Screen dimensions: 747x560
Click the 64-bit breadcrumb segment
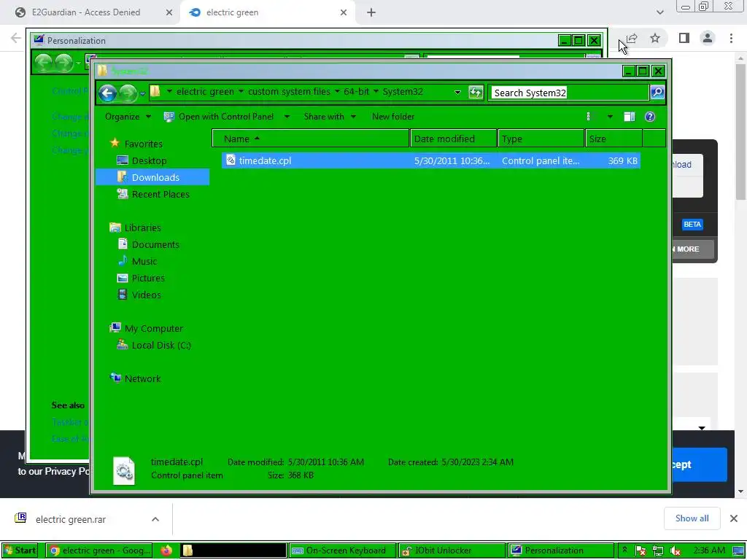pos(356,91)
